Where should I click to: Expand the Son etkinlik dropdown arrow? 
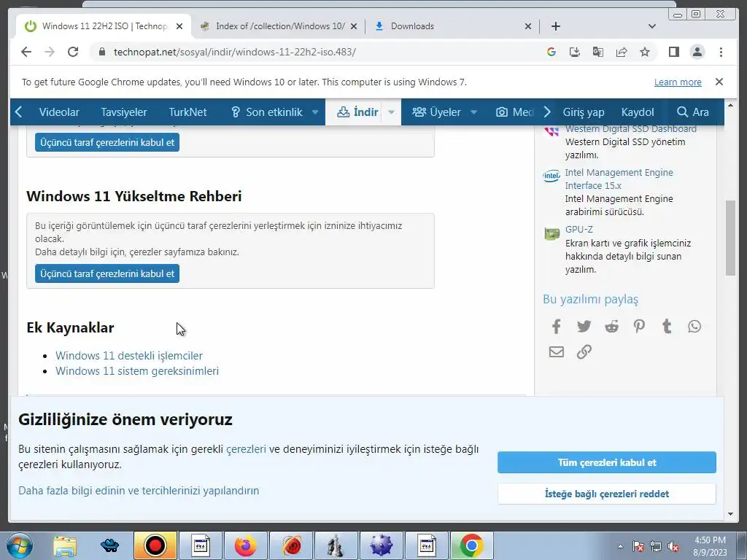315,112
